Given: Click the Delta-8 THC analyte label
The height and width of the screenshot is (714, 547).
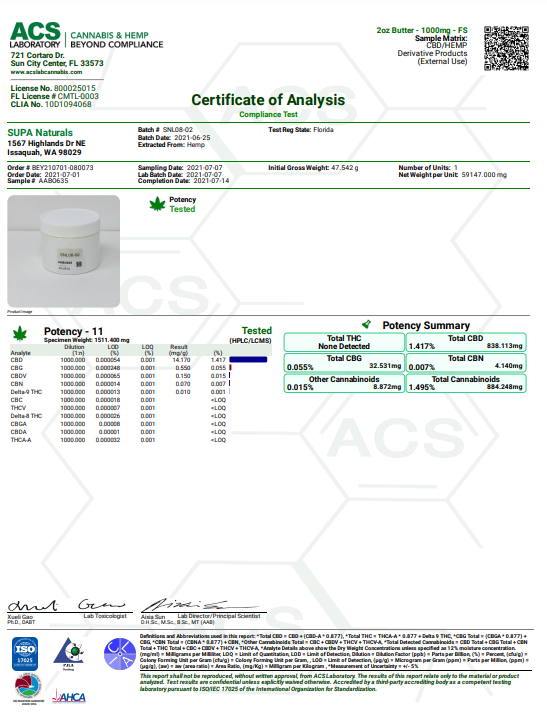Looking at the screenshot, I should tap(26, 416).
